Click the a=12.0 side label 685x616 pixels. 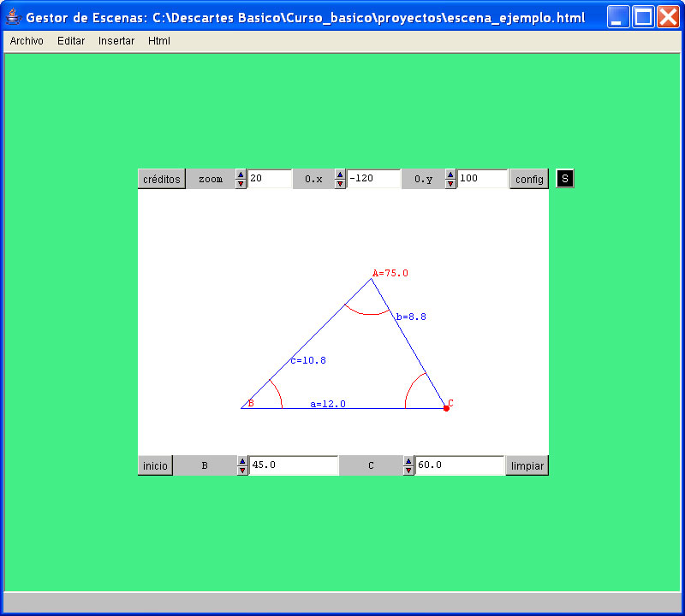tap(328, 404)
